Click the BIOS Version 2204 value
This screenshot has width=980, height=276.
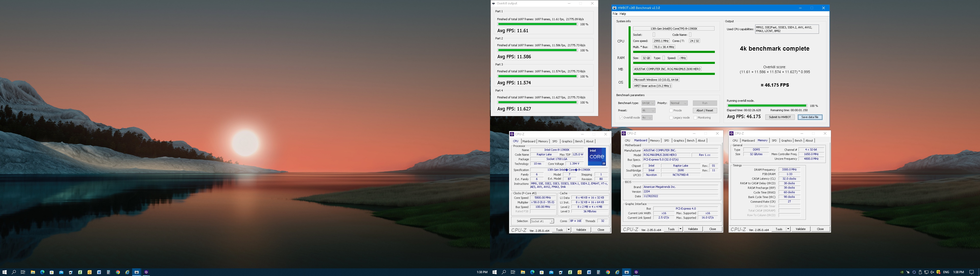click(680, 191)
